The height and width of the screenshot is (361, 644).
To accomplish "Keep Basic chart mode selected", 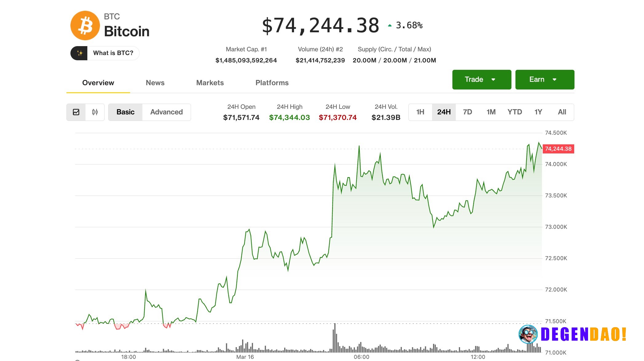I will pyautogui.click(x=125, y=112).
